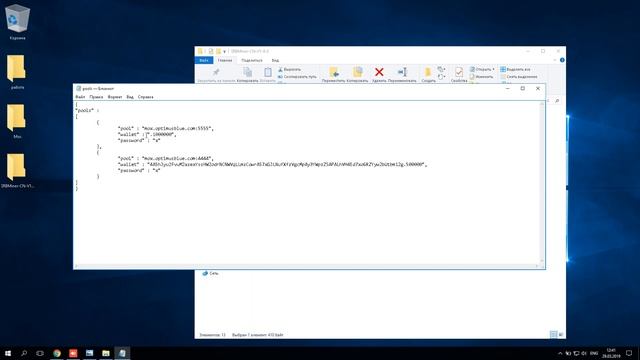
Task: Switch to the Главная ribbon tab in Explorer
Action: pos(224,60)
